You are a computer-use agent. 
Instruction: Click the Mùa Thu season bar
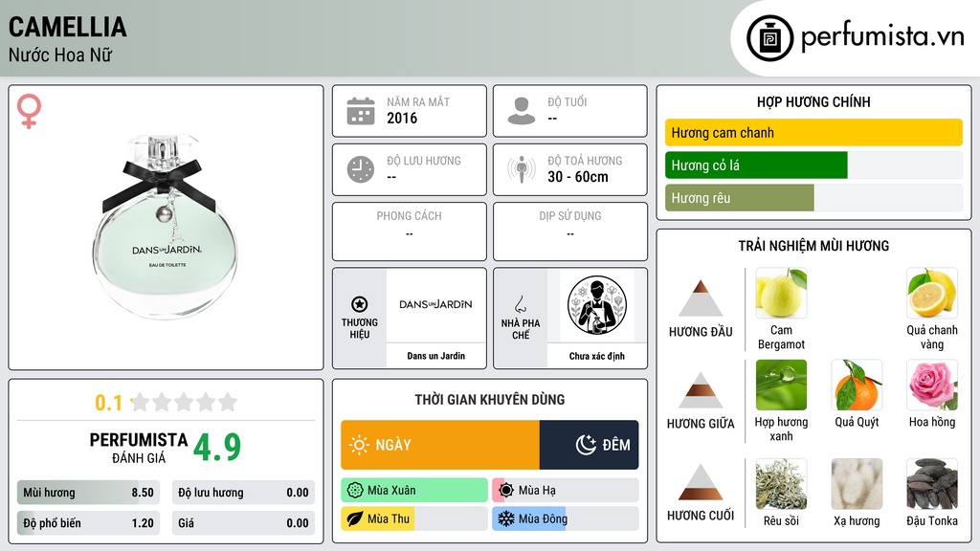click(414, 519)
